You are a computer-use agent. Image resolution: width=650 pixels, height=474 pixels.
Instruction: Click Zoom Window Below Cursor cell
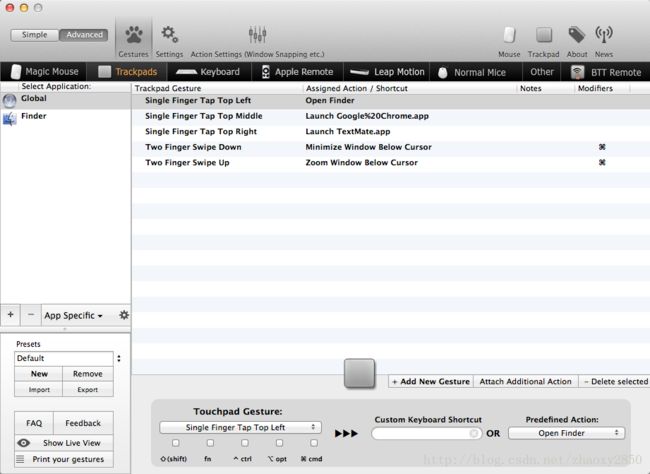point(361,163)
